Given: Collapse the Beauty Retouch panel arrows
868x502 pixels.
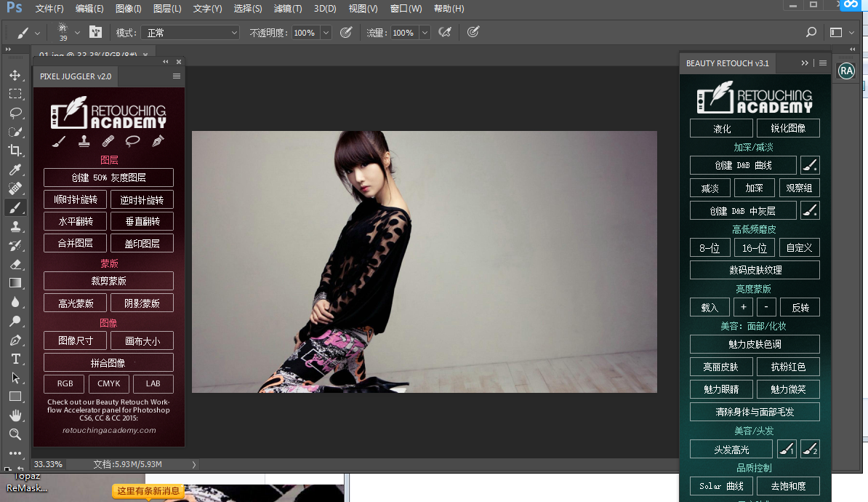Looking at the screenshot, I should point(804,63).
